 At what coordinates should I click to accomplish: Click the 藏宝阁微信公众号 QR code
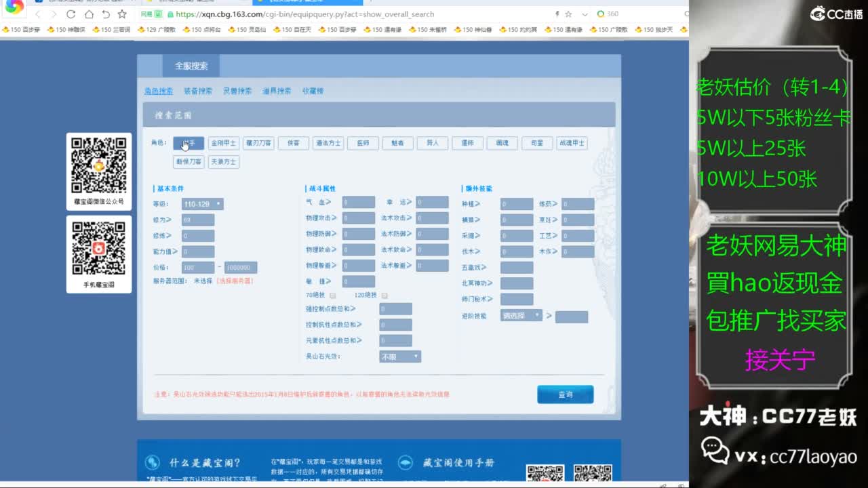point(99,165)
